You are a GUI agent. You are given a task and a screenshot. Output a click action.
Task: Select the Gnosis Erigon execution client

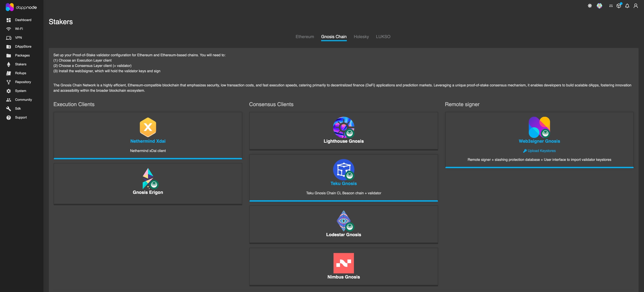(x=148, y=183)
